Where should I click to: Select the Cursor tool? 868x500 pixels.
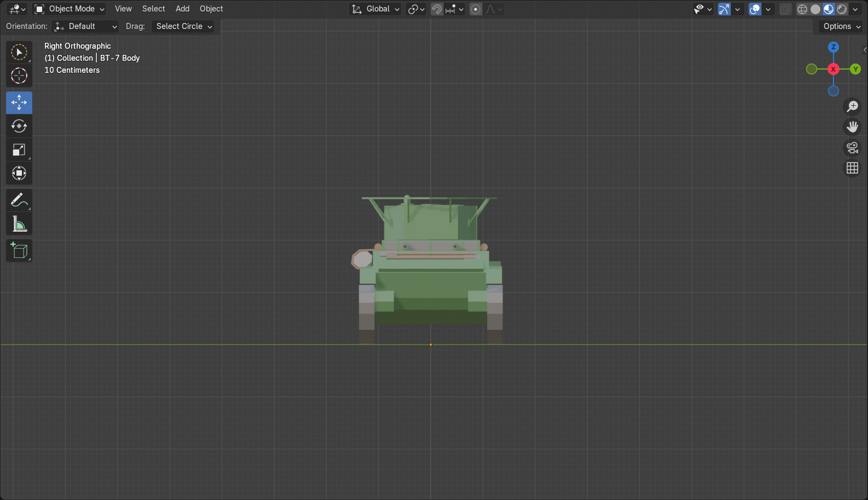tap(19, 76)
